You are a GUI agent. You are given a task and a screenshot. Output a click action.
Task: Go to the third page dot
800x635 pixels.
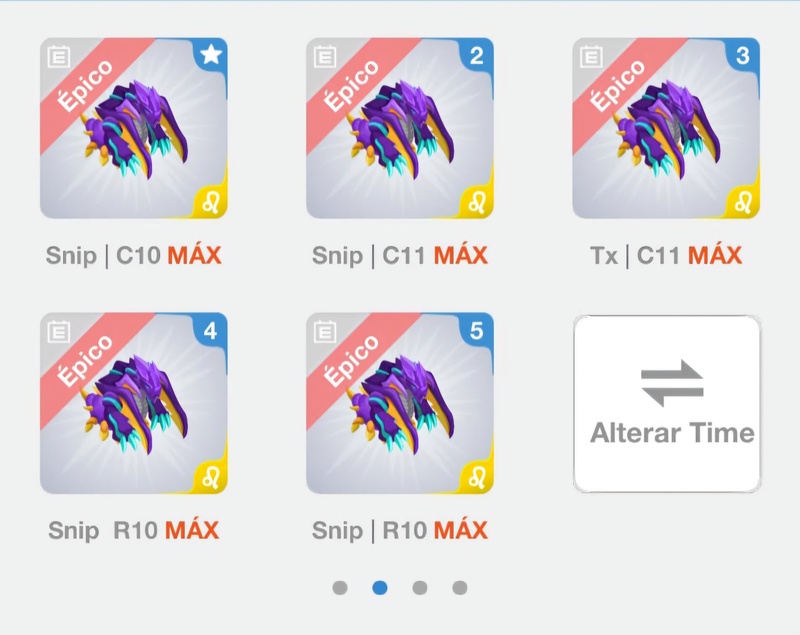419,588
